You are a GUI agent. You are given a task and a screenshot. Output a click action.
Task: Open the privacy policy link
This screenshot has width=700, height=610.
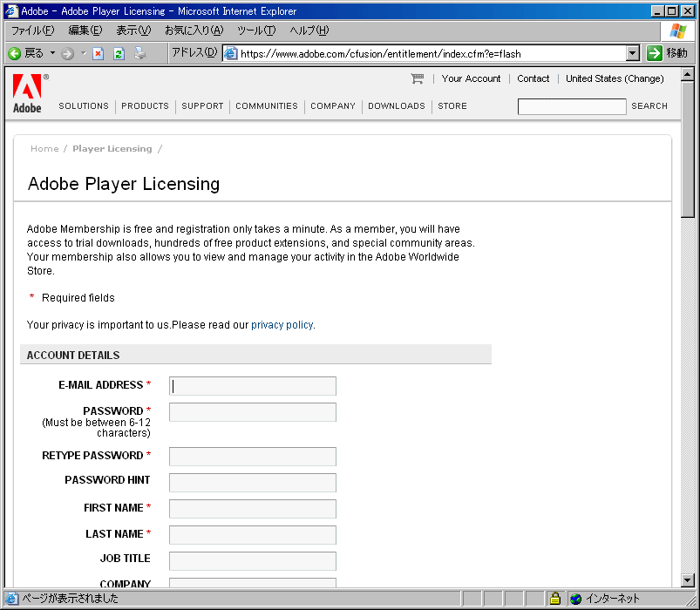pos(282,325)
